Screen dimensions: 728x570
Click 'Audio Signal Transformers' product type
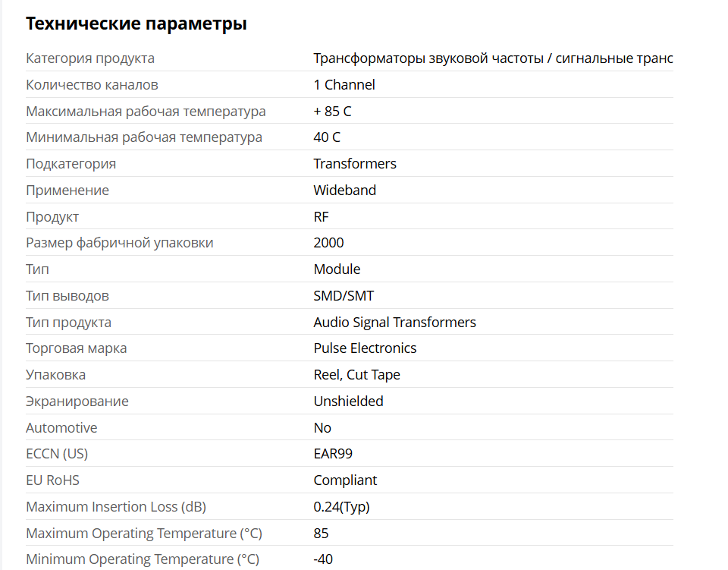[394, 323]
